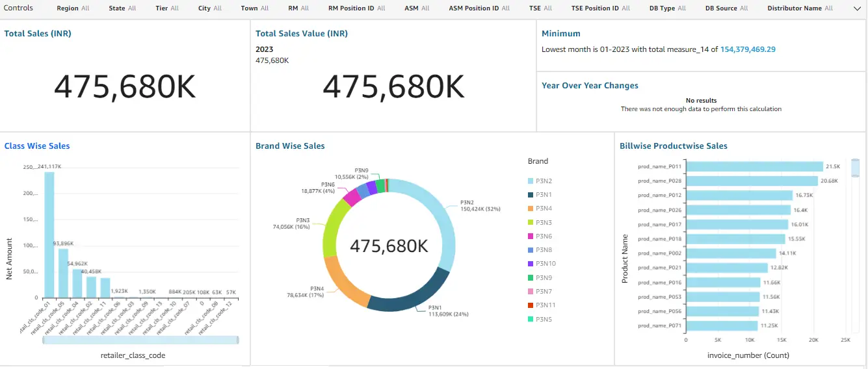Click the P3N1 legend color swatch
Image resolution: width=868 pixels, height=369 pixels.
coord(531,195)
